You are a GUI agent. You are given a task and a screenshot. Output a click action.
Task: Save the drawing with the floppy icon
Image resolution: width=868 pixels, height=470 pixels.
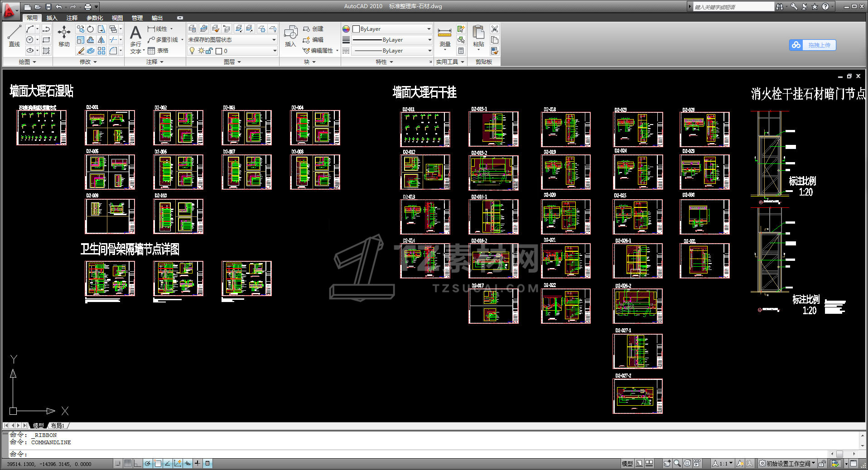pos(48,7)
